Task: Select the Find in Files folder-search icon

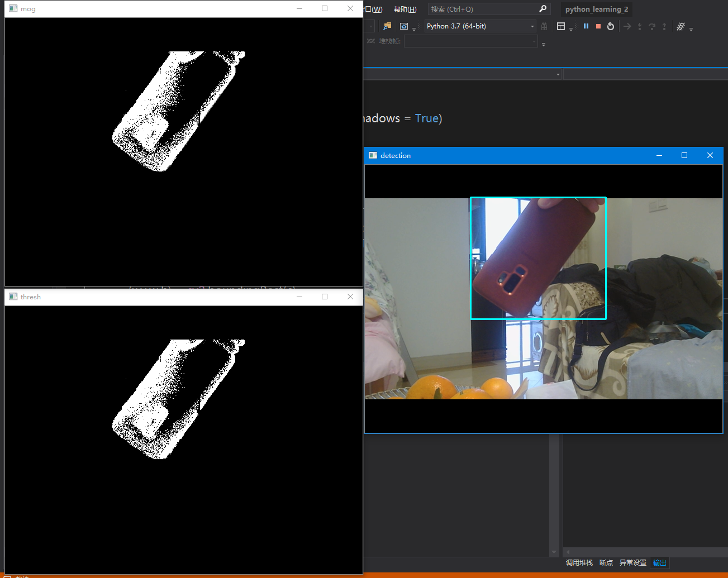Action: pyautogui.click(x=386, y=26)
